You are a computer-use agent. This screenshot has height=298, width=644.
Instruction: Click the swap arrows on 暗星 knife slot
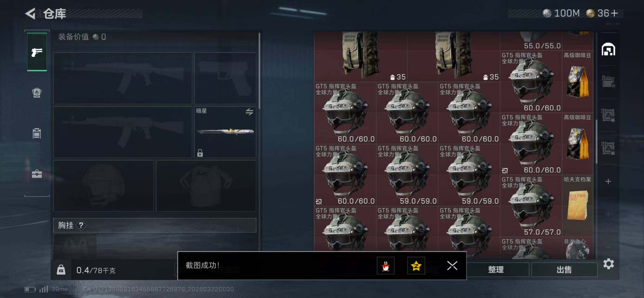[249, 112]
